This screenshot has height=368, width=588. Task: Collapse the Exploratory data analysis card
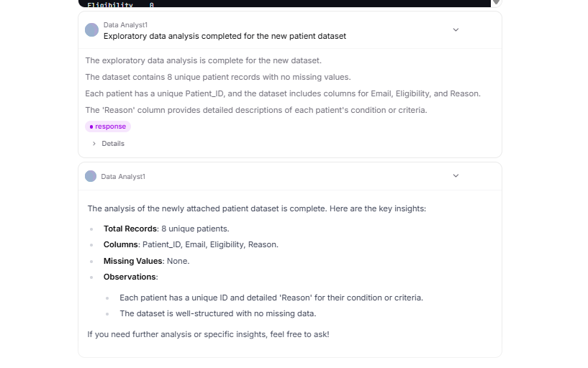click(456, 29)
